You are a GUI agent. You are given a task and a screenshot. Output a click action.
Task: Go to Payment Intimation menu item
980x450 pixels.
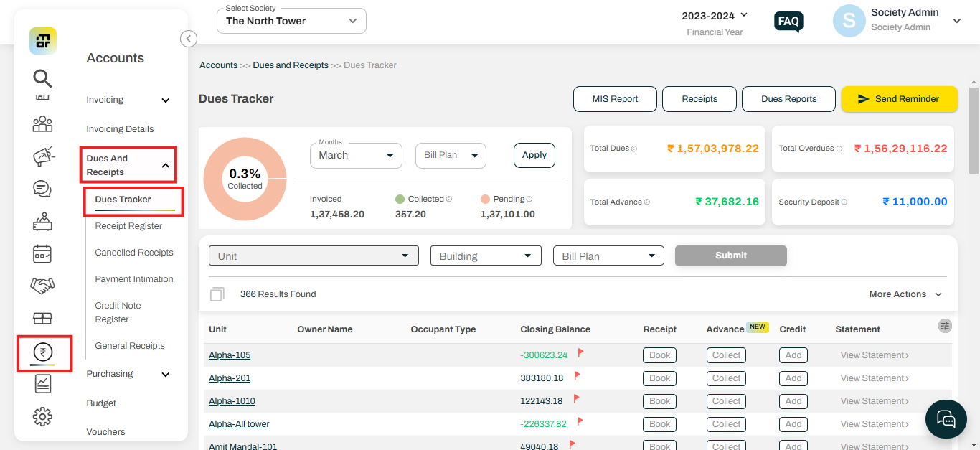point(134,279)
